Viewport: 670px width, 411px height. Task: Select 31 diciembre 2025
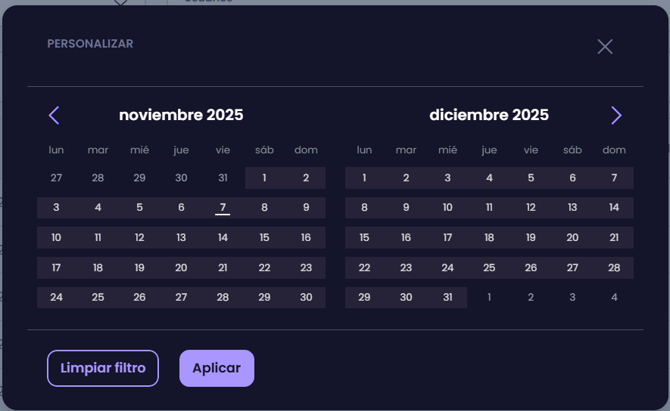447,298
